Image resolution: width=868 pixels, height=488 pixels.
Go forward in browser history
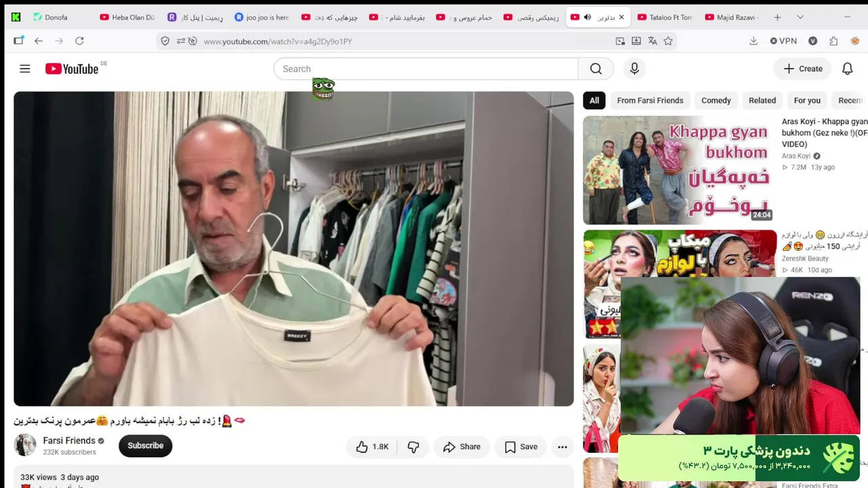(x=59, y=41)
